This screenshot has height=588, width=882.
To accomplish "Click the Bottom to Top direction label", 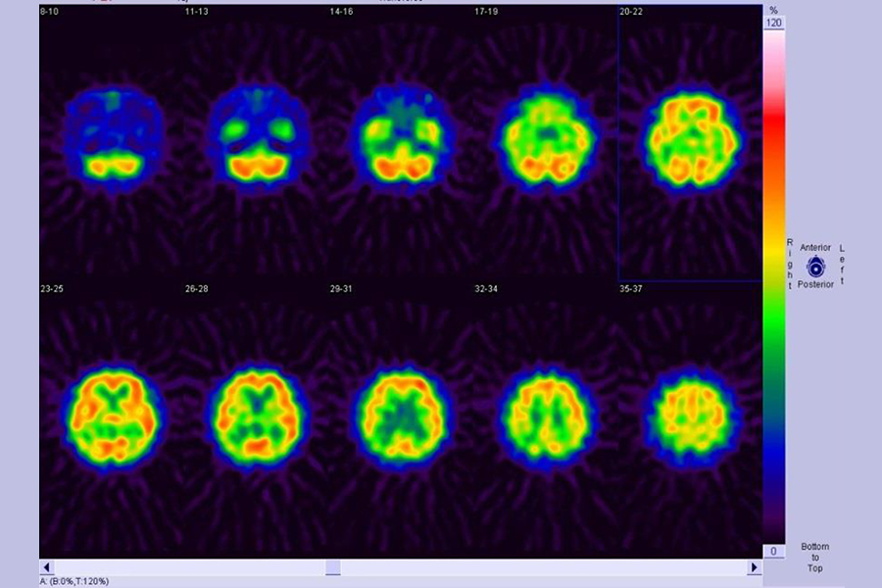I will (x=813, y=557).
